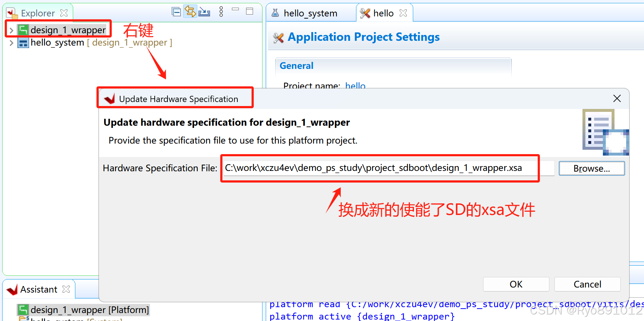644x321 pixels.
Task: Click the hello project name link
Action: [x=355, y=86]
